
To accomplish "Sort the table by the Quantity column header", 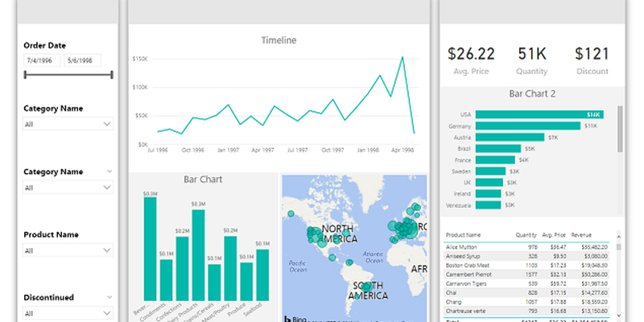I will [526, 236].
